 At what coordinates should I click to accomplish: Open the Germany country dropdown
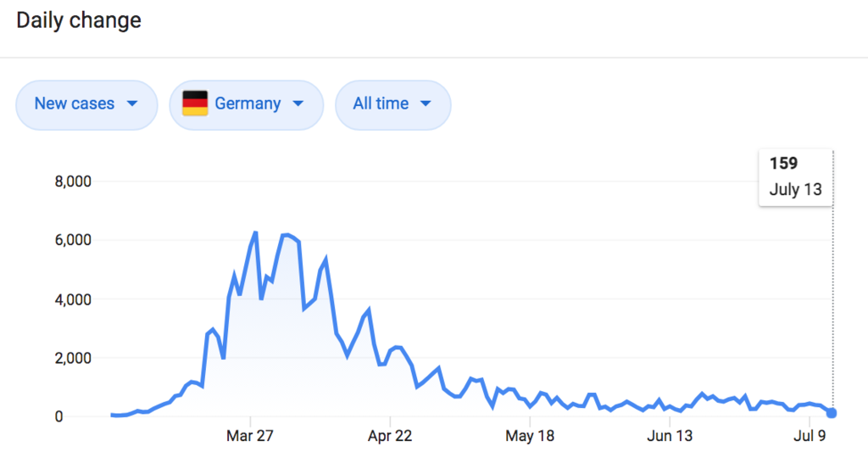click(x=247, y=104)
